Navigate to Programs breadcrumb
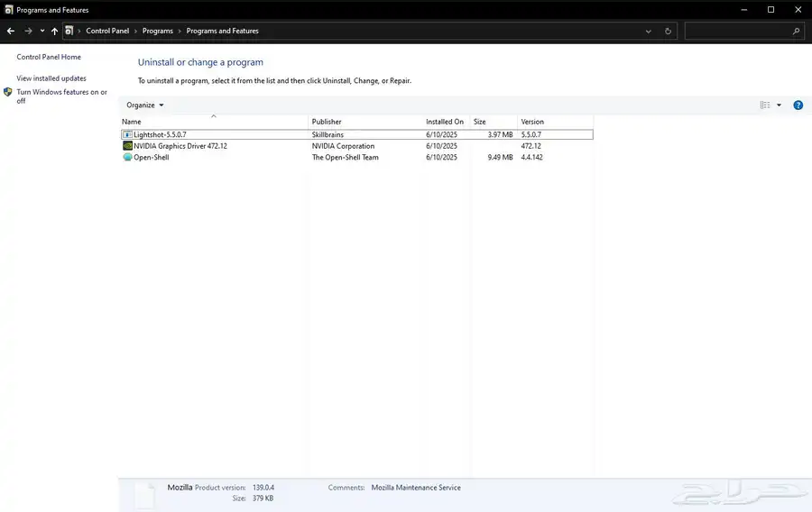 157,31
